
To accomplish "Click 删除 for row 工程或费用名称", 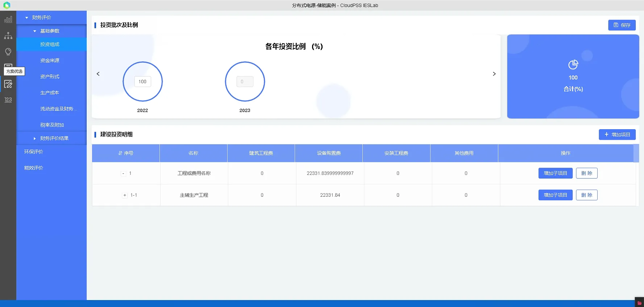I will [586, 173].
